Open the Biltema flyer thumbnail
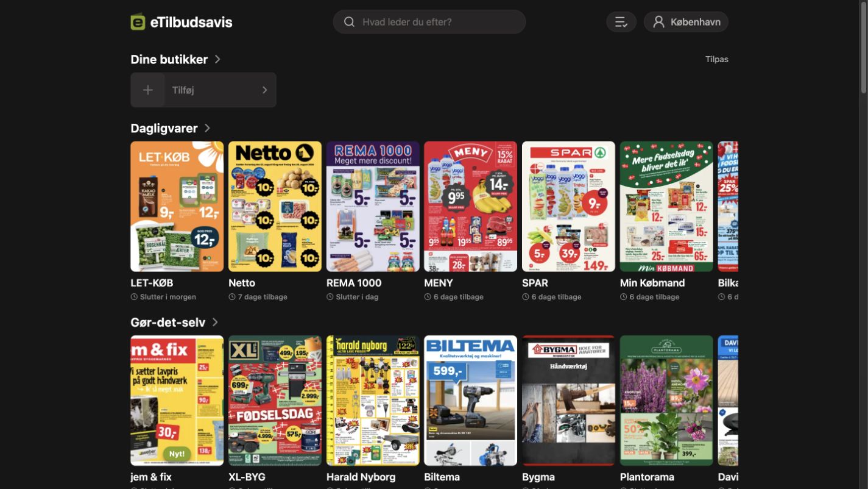The image size is (868, 489). [471, 401]
